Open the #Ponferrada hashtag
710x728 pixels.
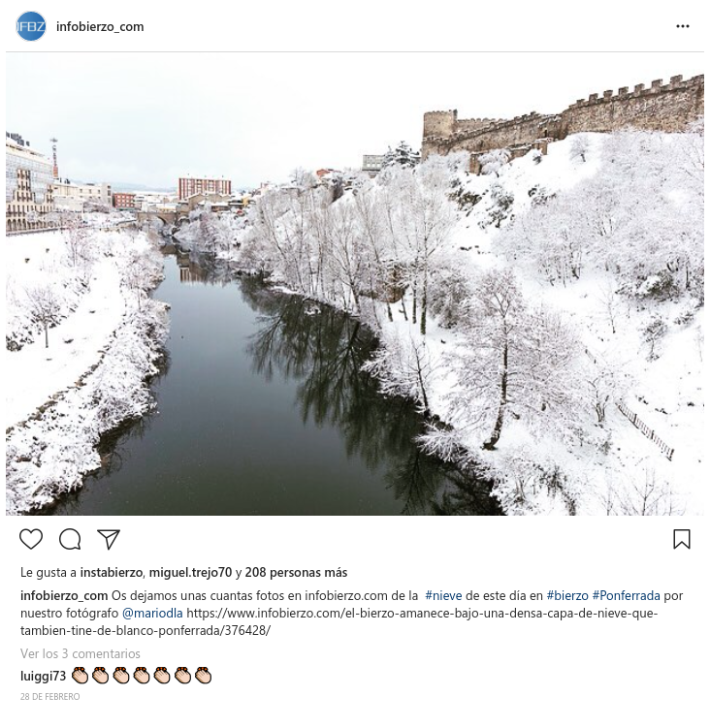(626, 595)
